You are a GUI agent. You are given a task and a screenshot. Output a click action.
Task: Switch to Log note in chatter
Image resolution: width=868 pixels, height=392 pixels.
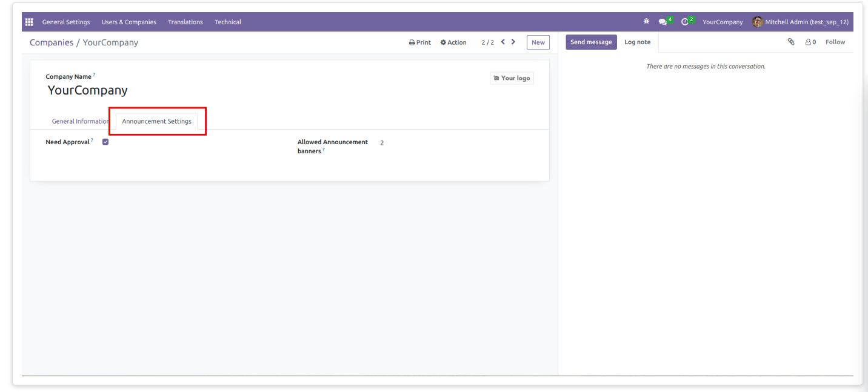tap(638, 42)
